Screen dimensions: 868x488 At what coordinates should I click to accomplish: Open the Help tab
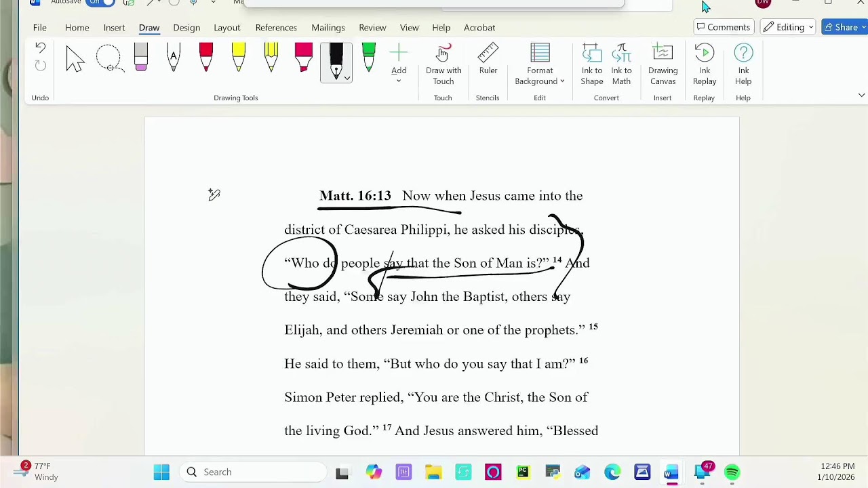(441, 28)
